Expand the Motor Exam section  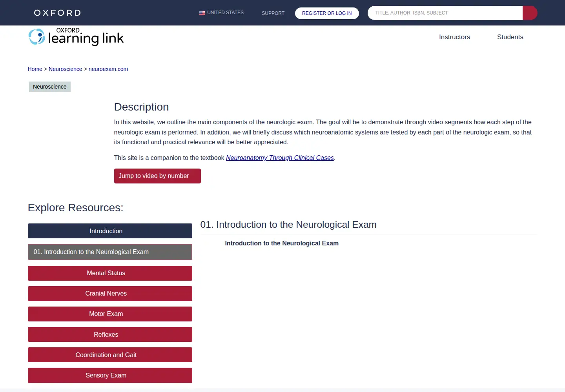click(110, 314)
